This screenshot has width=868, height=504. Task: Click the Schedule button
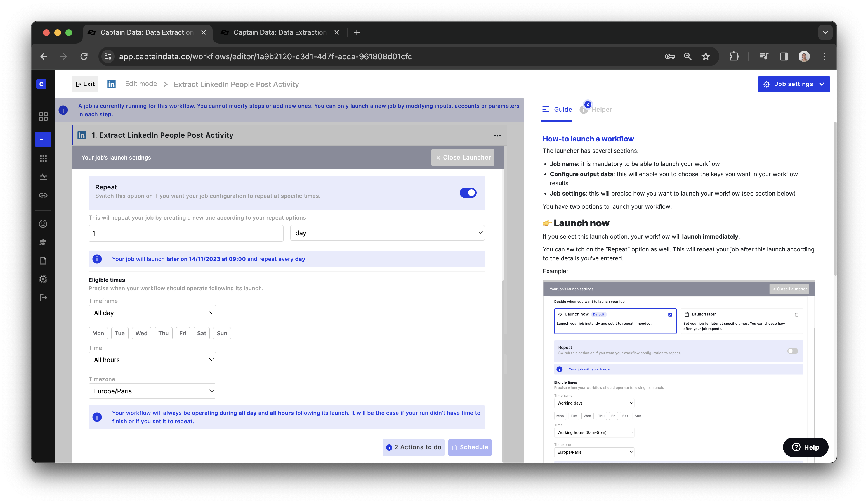pyautogui.click(x=470, y=448)
